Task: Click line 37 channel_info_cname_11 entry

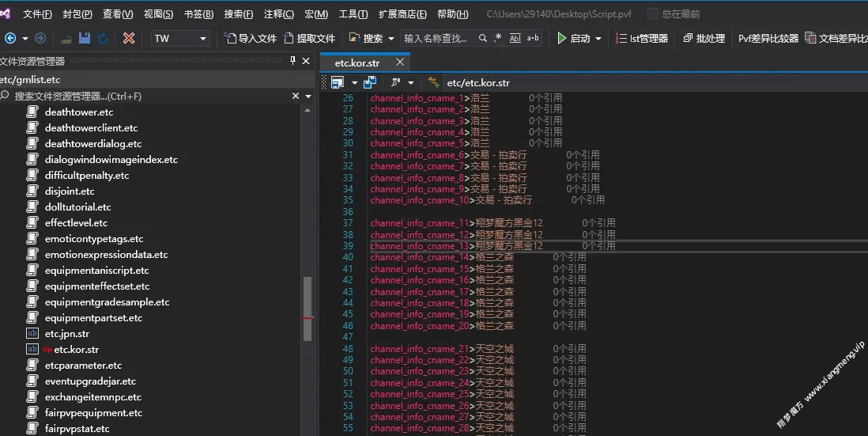Action: [456, 222]
